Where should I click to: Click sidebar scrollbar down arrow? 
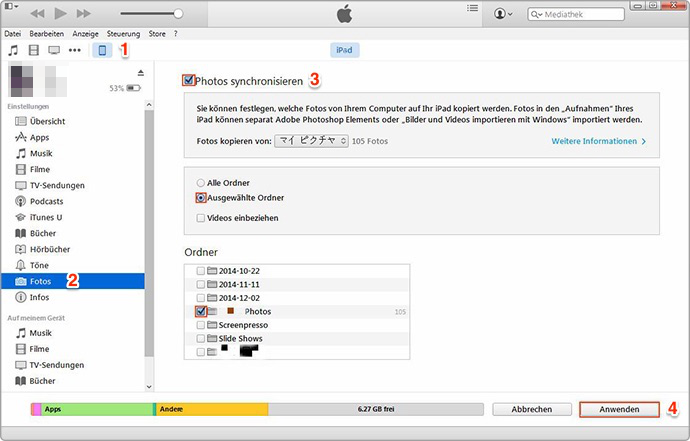tap(149, 387)
